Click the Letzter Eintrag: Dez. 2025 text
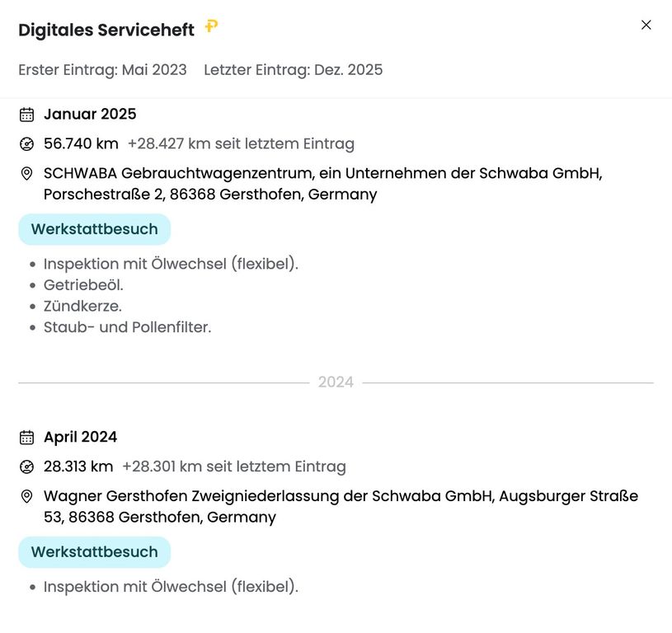The image size is (672, 633). [x=294, y=70]
